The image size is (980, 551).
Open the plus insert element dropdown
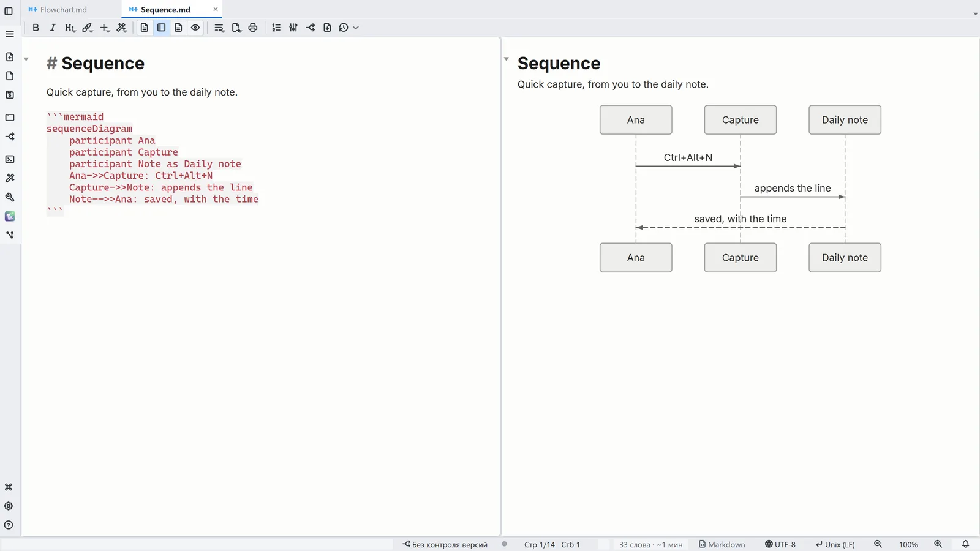point(105,28)
